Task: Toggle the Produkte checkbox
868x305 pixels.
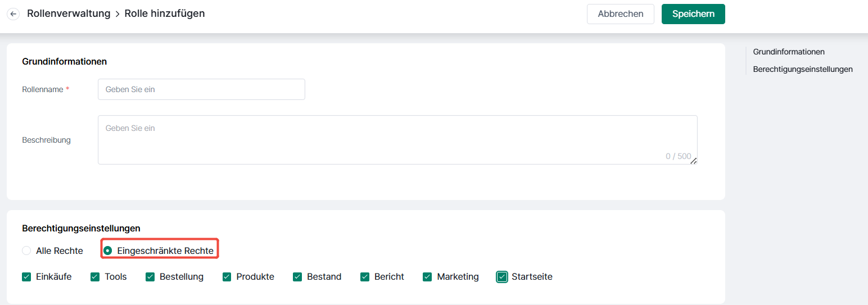Action: coord(227,277)
